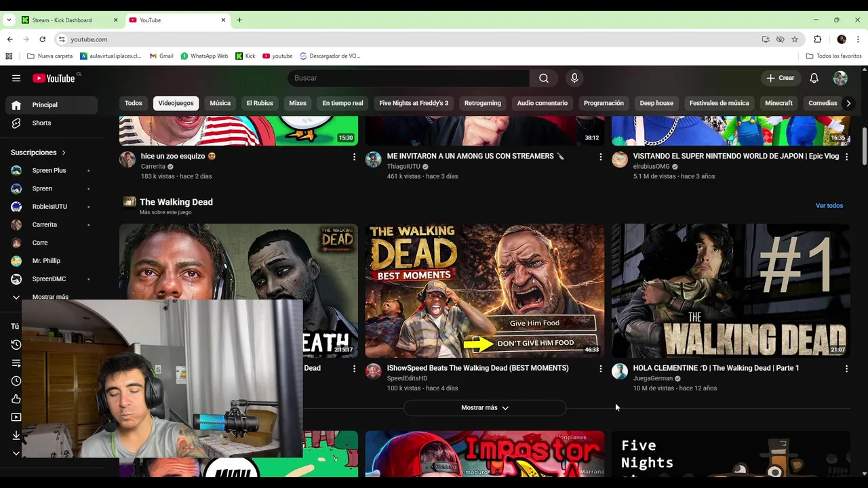Open the RobleisIUTU subscription
Screen dimensions: 868x488
(52, 207)
